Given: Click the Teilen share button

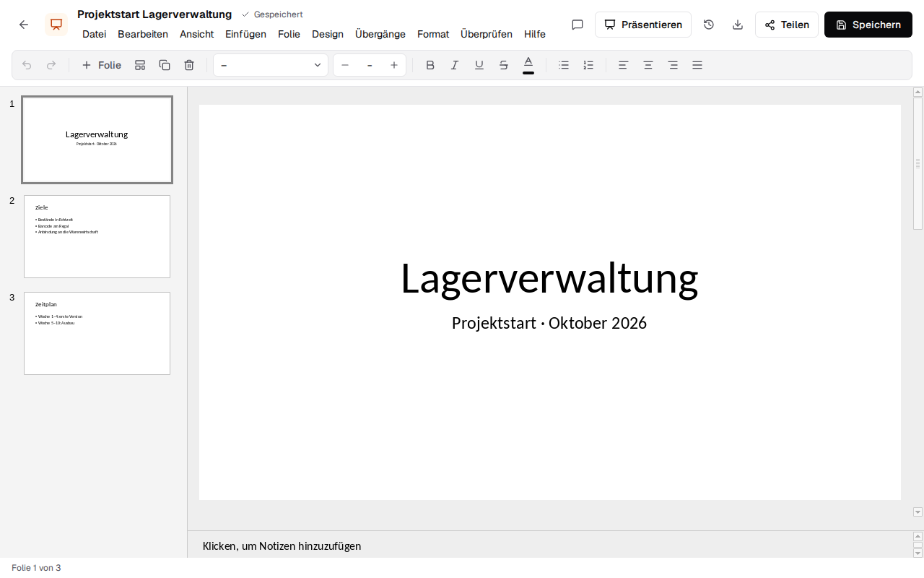Looking at the screenshot, I should [787, 25].
